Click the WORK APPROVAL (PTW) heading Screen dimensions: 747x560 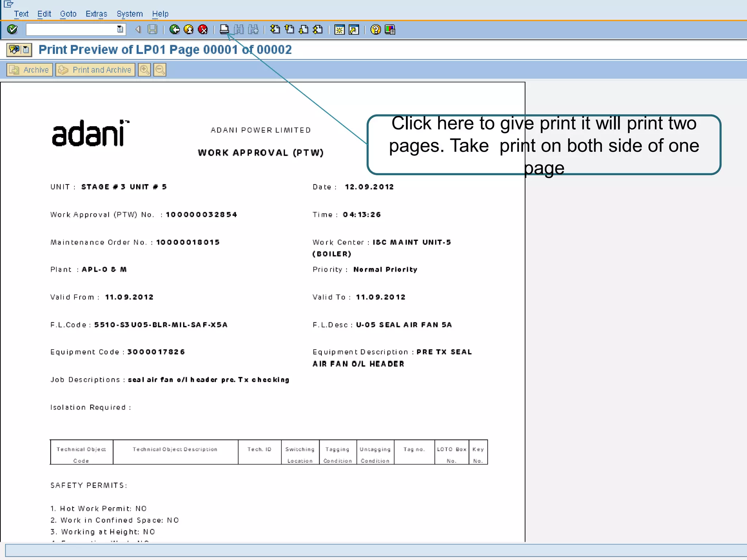pyautogui.click(x=261, y=152)
